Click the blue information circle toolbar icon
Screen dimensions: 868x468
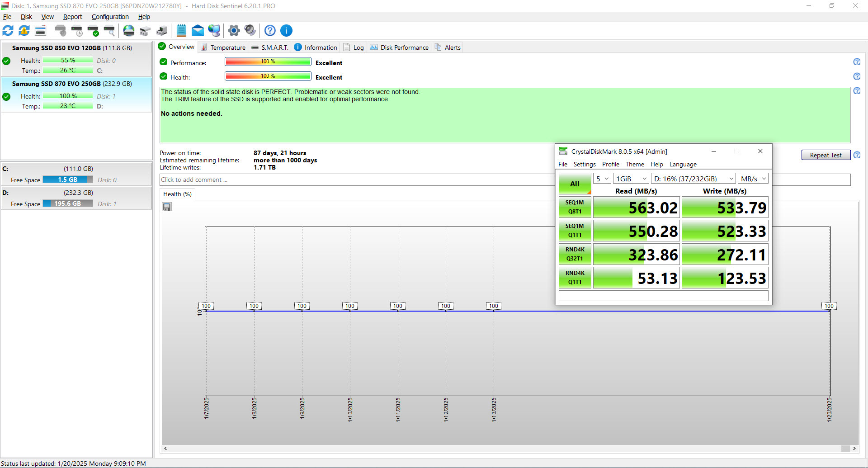(x=286, y=31)
